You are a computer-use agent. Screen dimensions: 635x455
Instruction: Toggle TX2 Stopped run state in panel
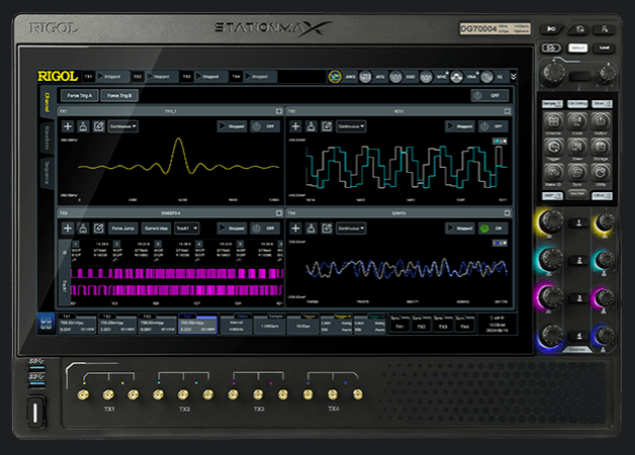click(460, 126)
